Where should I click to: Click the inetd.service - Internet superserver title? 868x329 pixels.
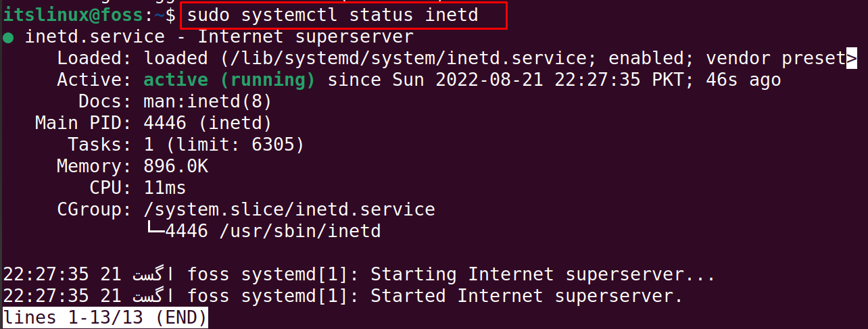pos(219,36)
